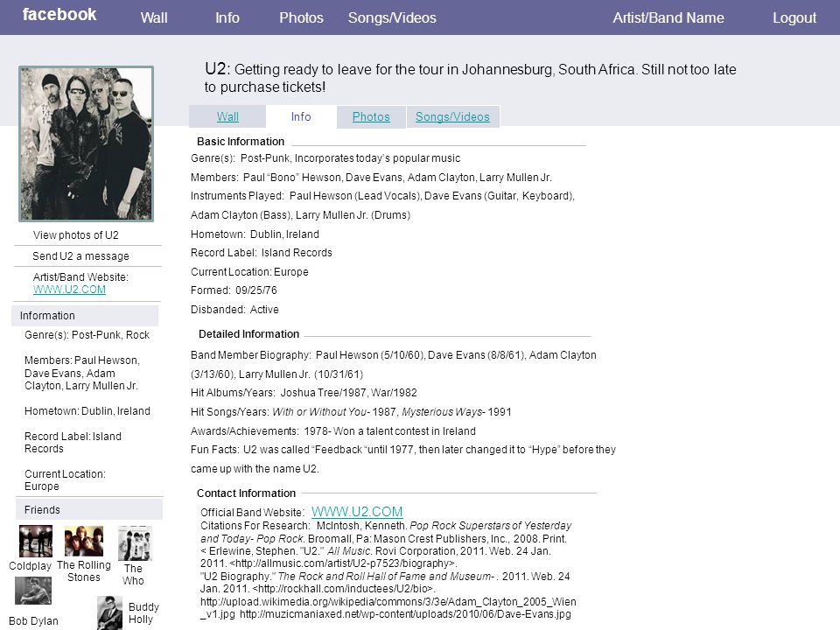Open the Coldplay friend thumbnail
840x630 pixels.
[36, 541]
